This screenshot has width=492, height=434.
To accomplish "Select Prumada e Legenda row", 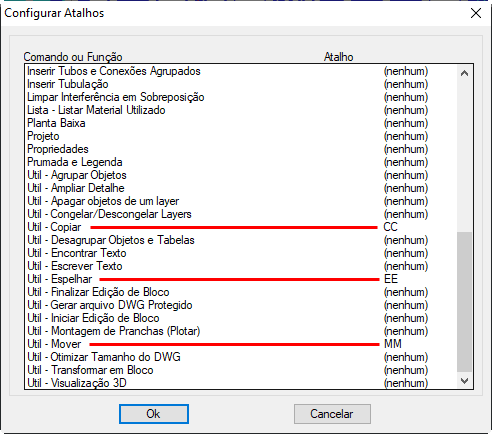I will [241, 162].
